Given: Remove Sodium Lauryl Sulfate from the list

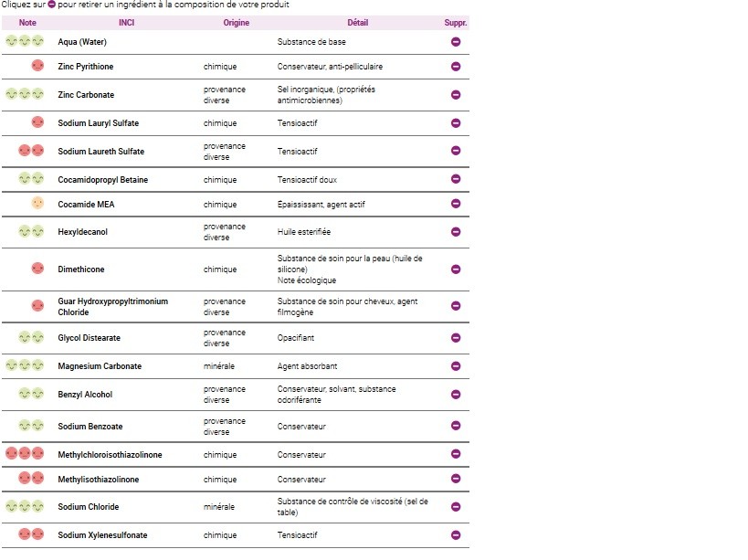Looking at the screenshot, I should 455,123.
